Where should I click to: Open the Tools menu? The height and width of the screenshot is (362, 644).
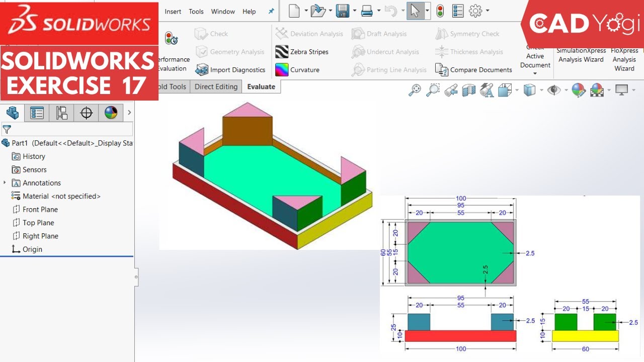pos(196,12)
